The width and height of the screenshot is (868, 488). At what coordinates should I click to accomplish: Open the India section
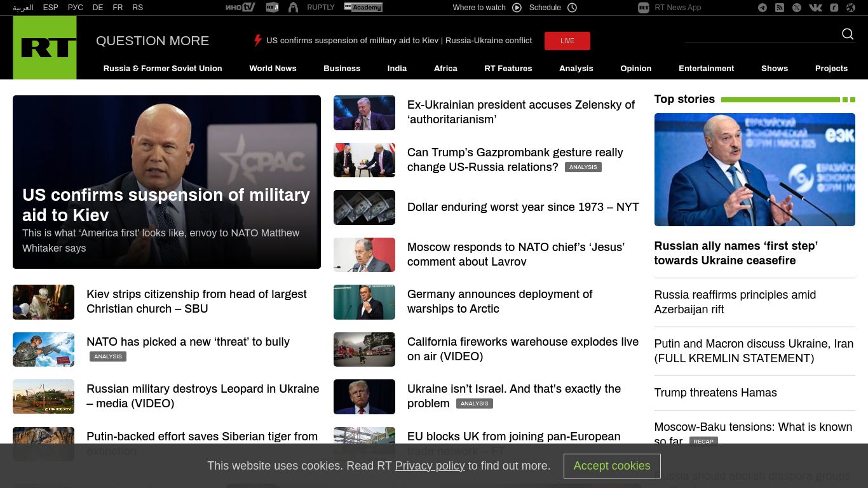click(397, 68)
